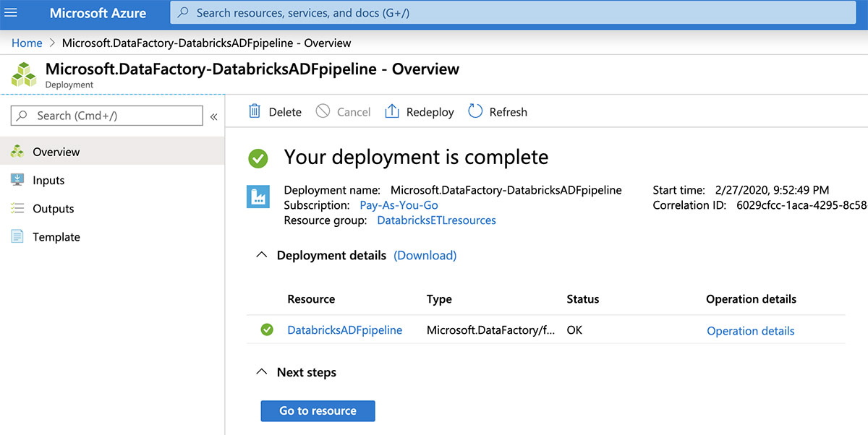
Task: Go to Home in the breadcrumb
Action: click(x=27, y=43)
